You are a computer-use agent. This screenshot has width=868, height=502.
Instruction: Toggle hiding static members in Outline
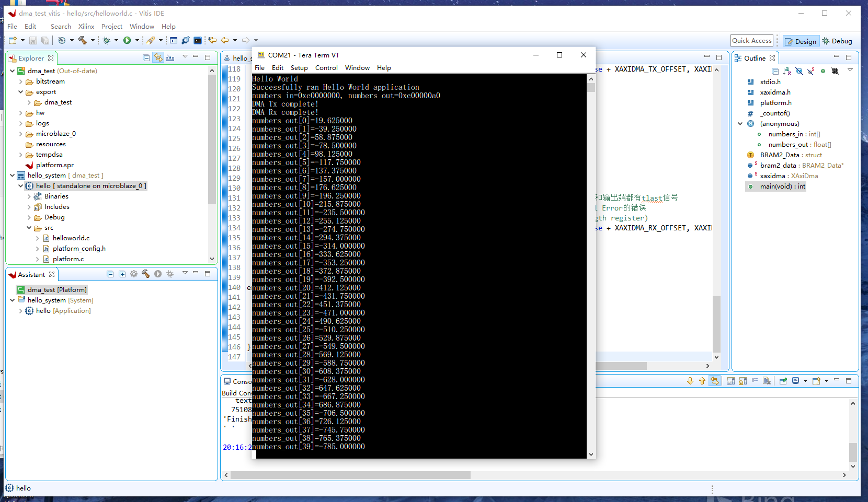(812, 71)
